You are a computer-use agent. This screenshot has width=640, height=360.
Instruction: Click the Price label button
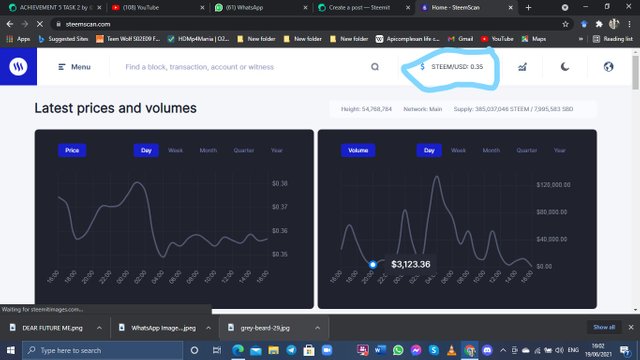click(72, 150)
